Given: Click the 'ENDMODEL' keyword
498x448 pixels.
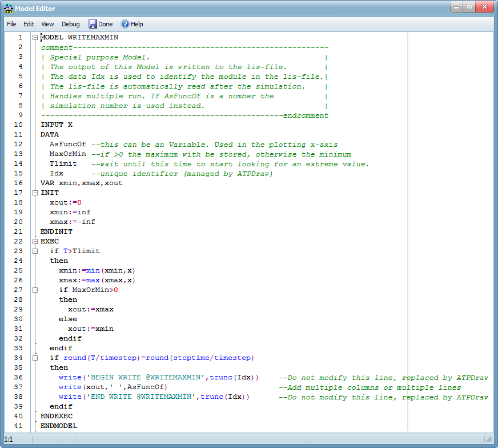Looking at the screenshot, I should click(x=59, y=426).
